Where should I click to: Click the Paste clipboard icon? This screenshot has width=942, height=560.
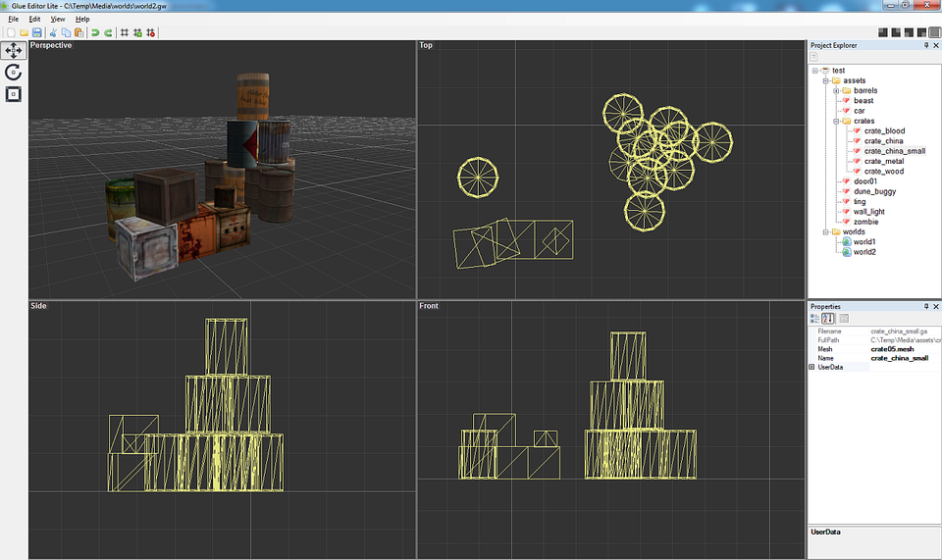[78, 32]
